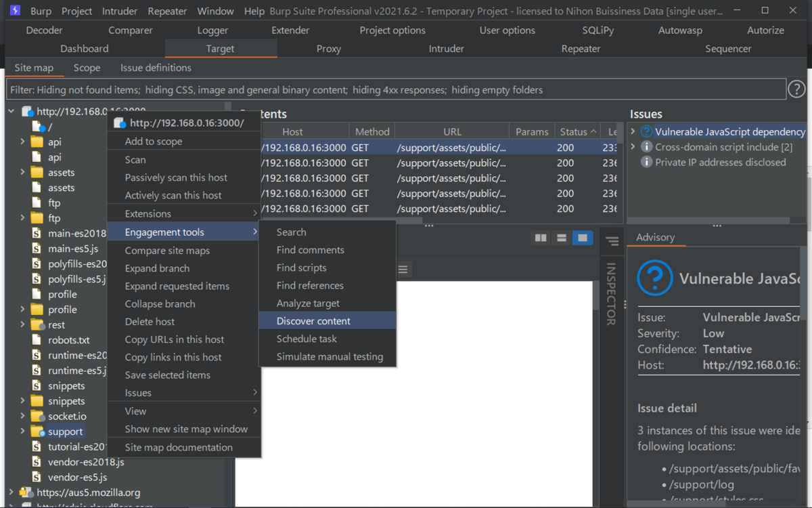Expand the https://aus5.mozilla.org host node
Viewport: 812px width, 508px height.
tap(11, 492)
